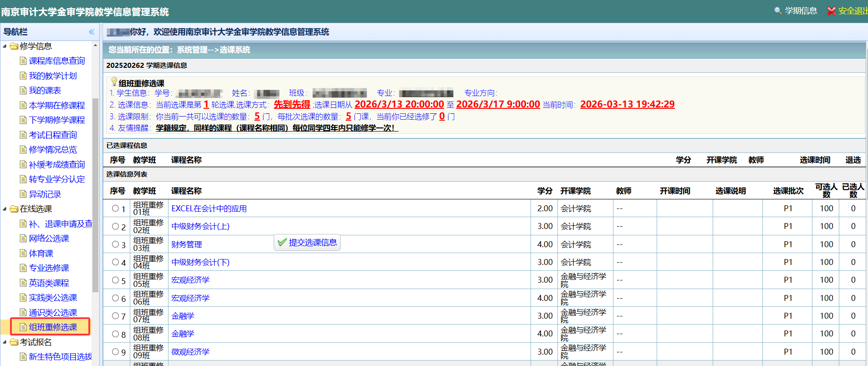Click the lightbulb icon beside 组班重修选课 heading
This screenshot has height=366, width=868.
114,82
